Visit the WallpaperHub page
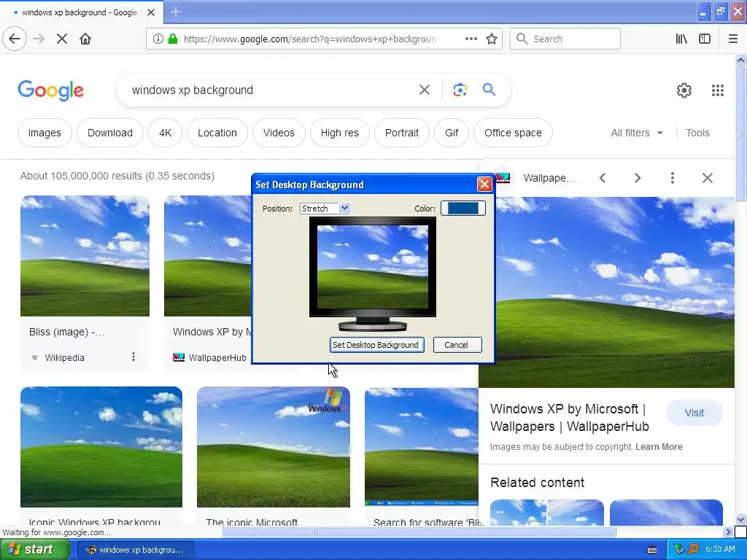Viewport: 747px width, 560px height. coord(694,413)
